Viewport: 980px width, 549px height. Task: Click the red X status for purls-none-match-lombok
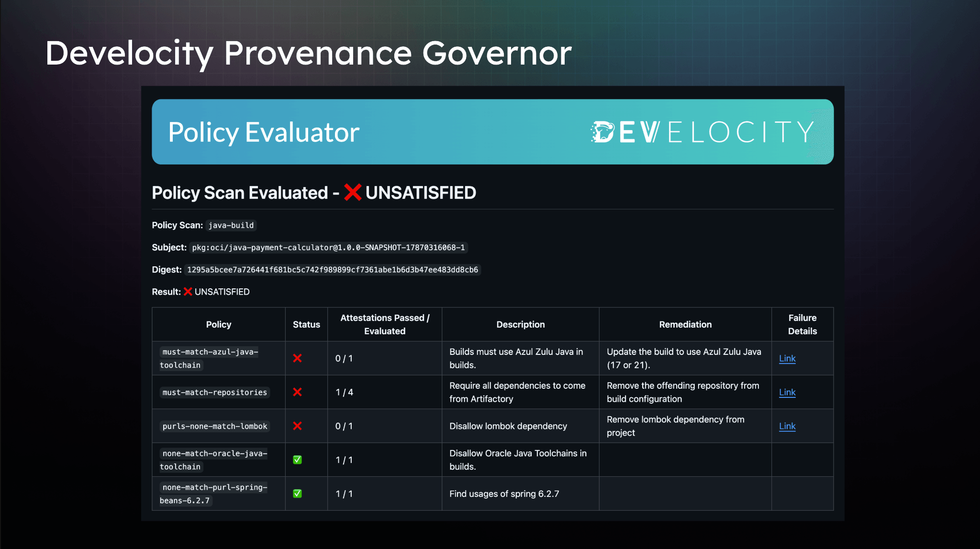click(x=298, y=426)
